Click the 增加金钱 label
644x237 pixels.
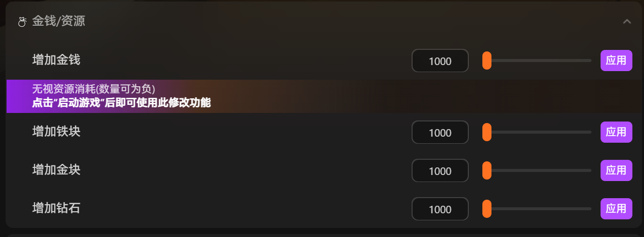[56, 61]
